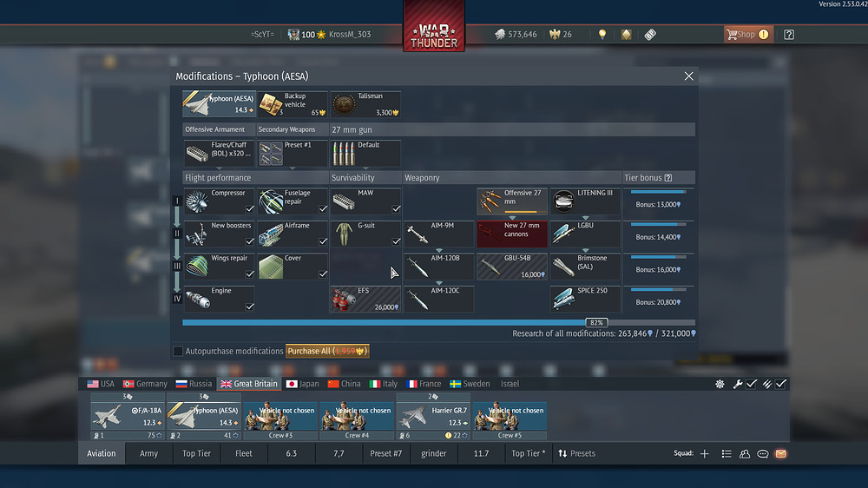Open the Shop button

tap(747, 35)
